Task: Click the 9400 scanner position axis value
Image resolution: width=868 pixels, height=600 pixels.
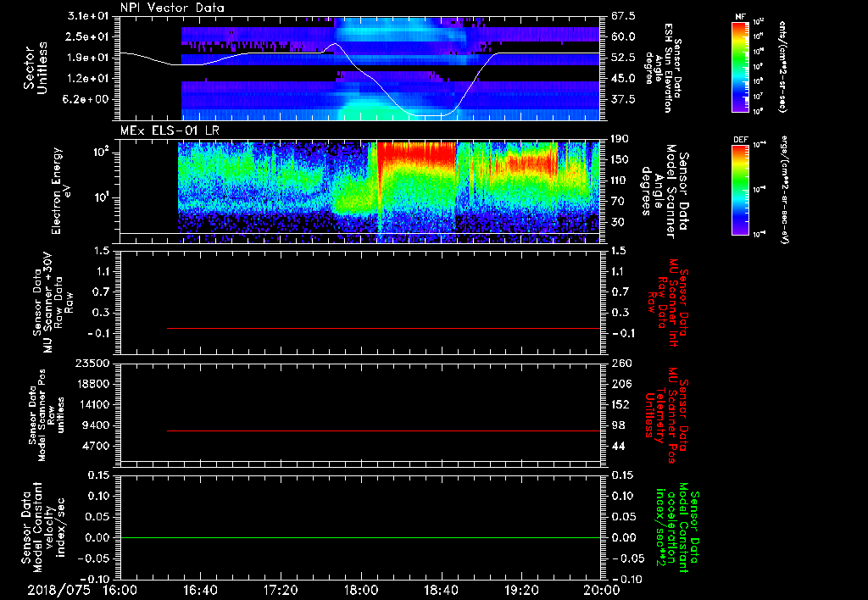Action: 96,425
